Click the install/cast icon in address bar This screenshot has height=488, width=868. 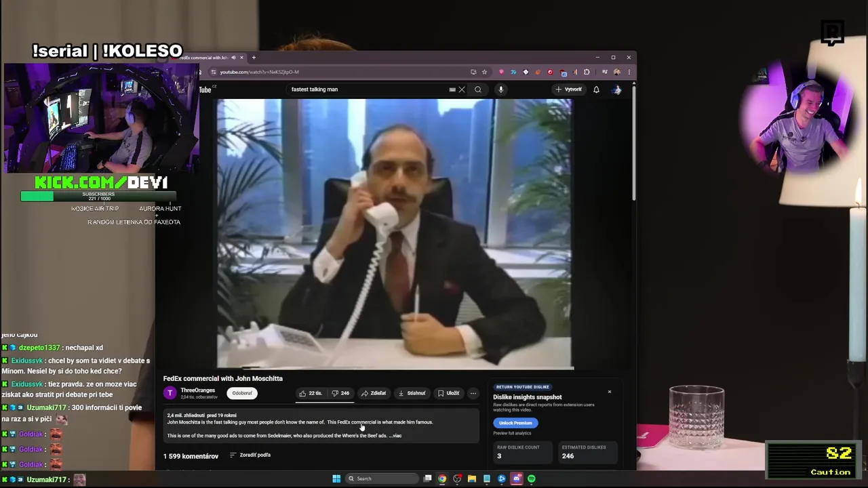click(x=473, y=72)
